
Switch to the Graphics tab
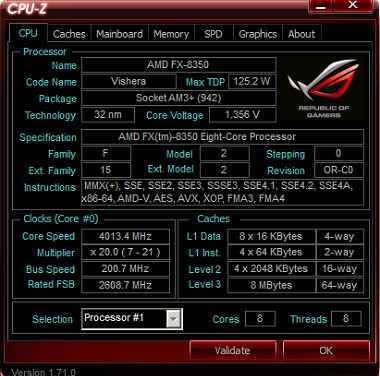(258, 34)
